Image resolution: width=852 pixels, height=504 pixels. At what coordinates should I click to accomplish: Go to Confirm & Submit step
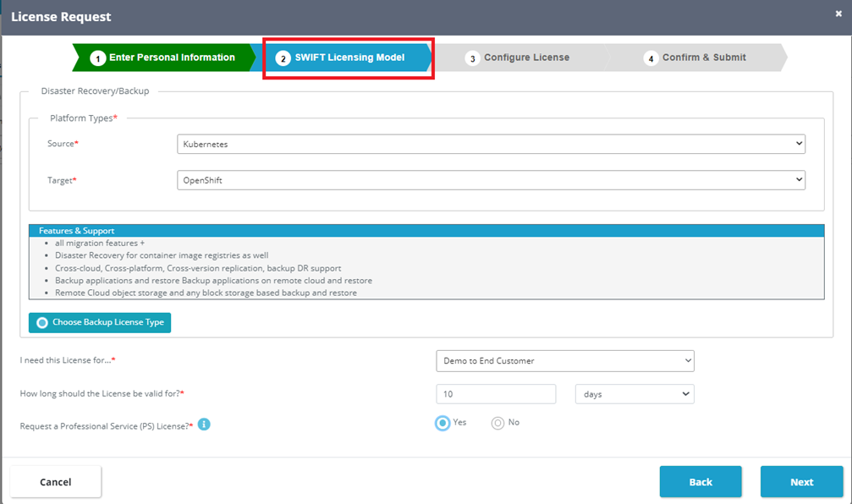pos(697,58)
